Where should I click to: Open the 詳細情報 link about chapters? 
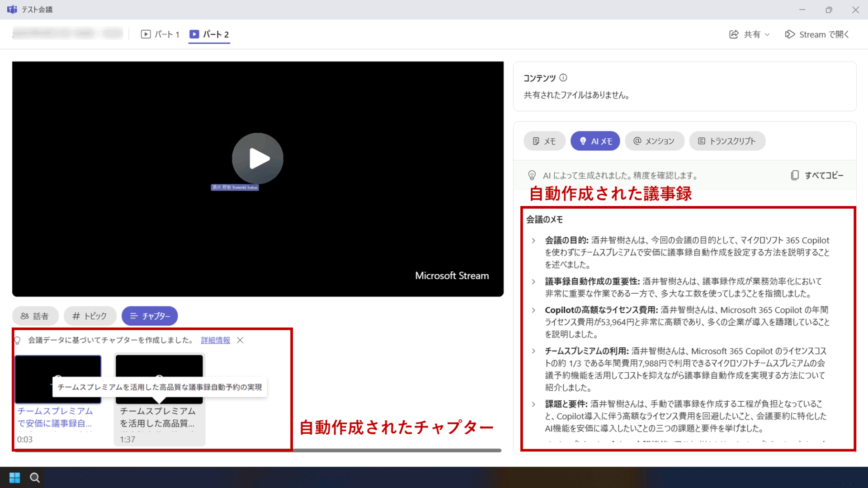pos(215,340)
